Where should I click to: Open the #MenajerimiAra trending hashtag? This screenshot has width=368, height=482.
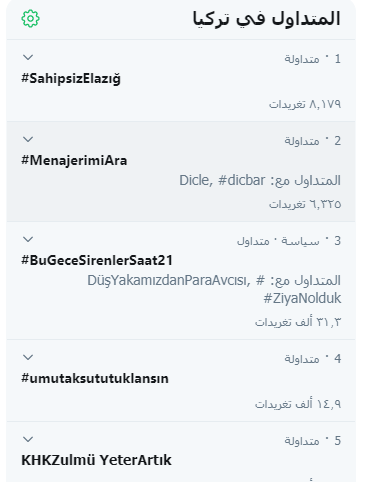coord(74,161)
